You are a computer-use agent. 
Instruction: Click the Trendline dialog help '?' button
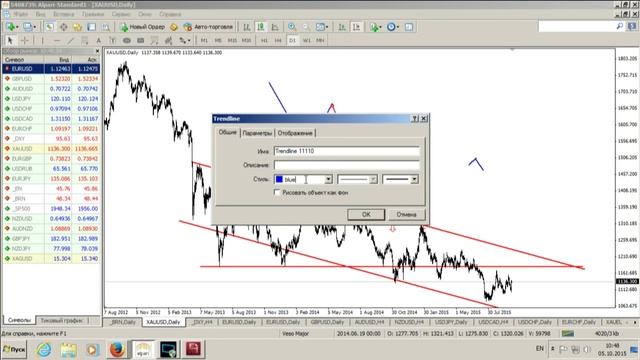coord(415,118)
